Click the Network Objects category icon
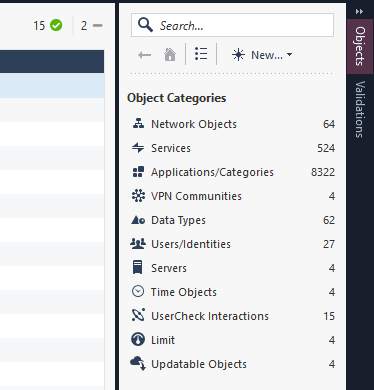This screenshot has height=390, width=374. point(138,124)
